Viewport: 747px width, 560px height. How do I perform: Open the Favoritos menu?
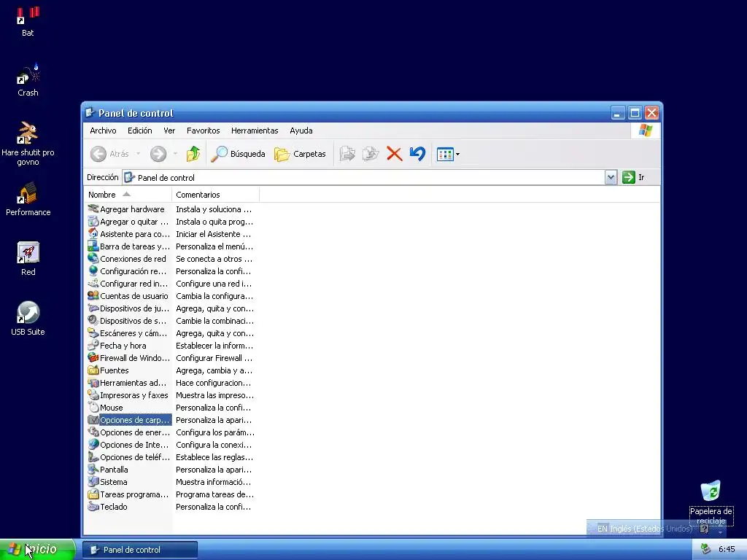[x=203, y=131]
